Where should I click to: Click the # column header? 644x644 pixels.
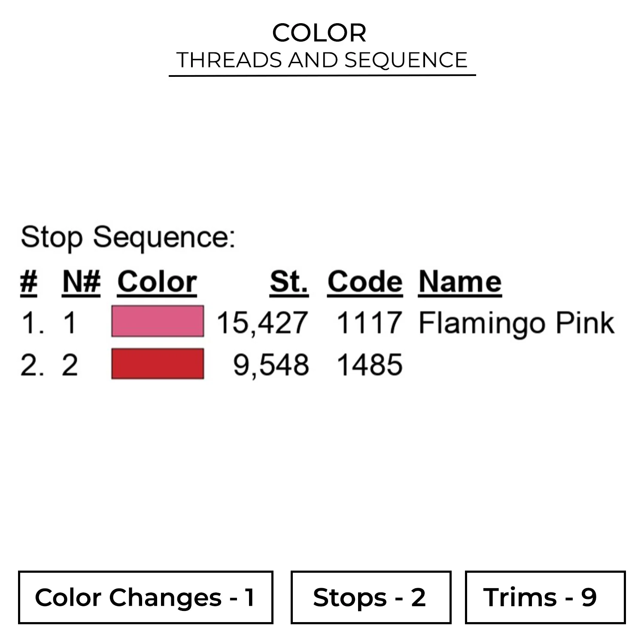point(29,282)
